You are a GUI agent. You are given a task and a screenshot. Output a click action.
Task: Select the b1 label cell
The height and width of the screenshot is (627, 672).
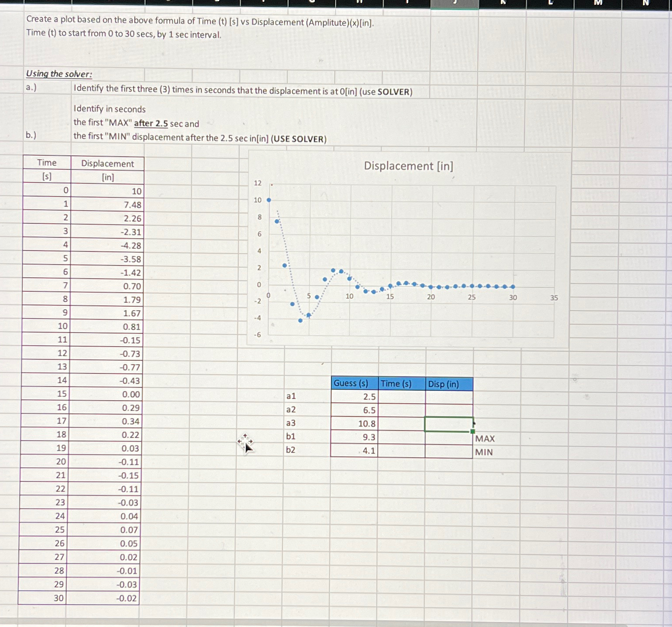307,436
